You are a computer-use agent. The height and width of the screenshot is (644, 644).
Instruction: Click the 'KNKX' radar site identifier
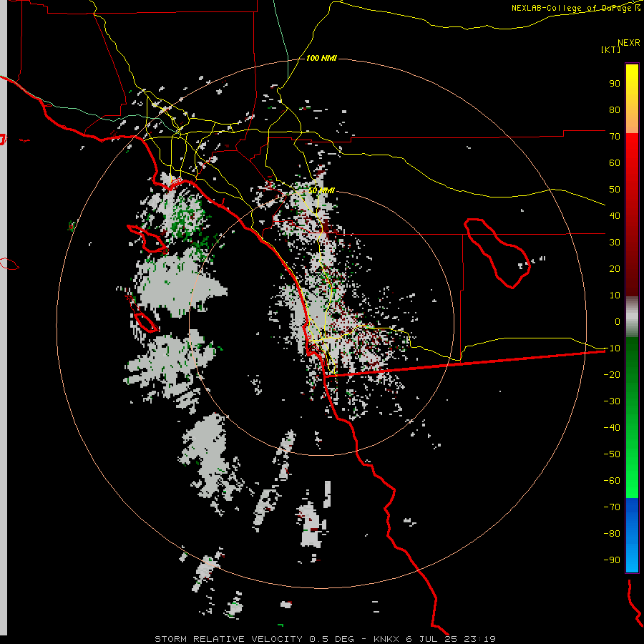coord(386,639)
